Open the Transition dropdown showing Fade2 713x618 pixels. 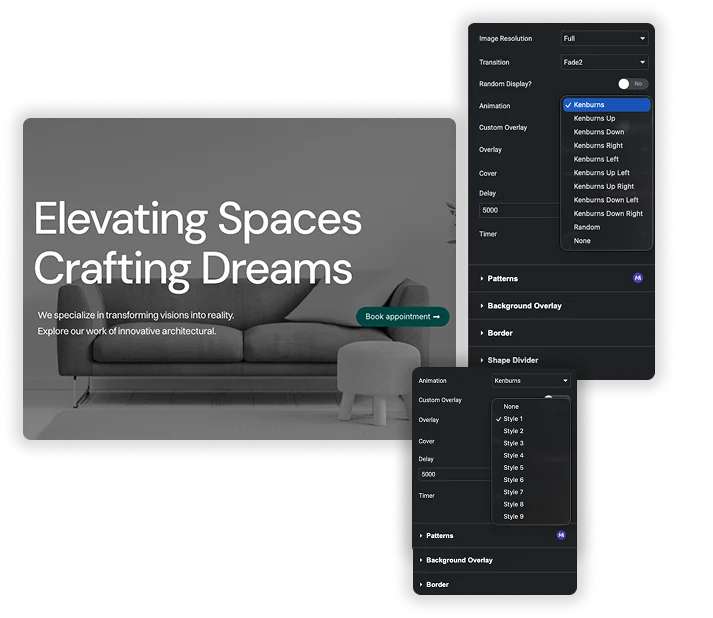point(604,62)
